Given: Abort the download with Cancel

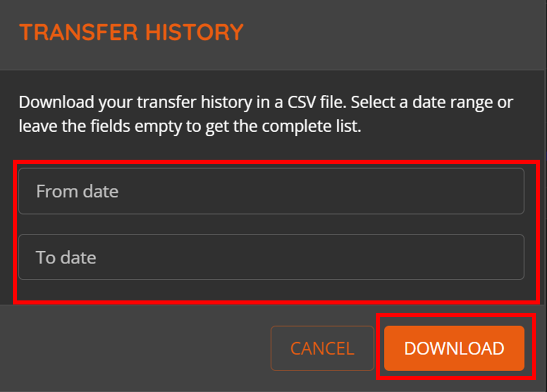Looking at the screenshot, I should (322, 348).
